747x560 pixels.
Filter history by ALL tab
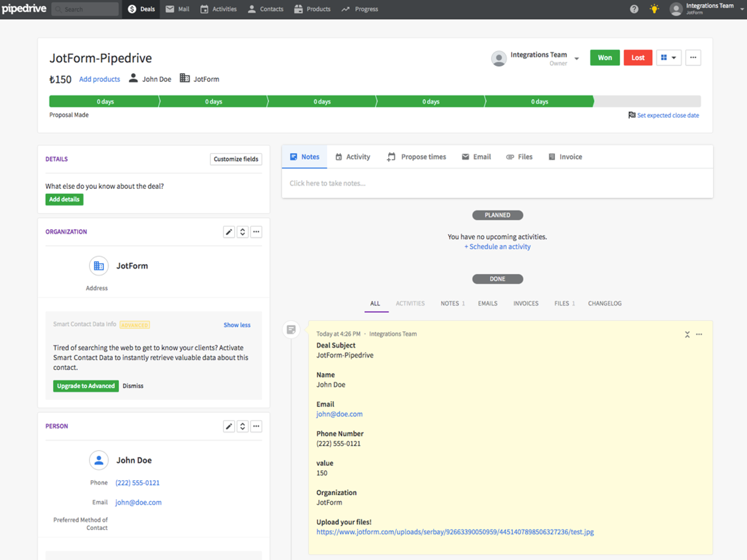[x=375, y=304]
